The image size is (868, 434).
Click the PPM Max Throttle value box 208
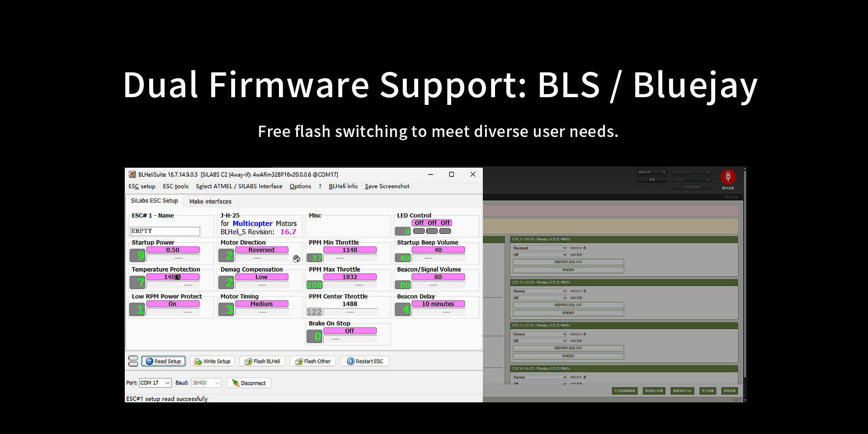[314, 285]
